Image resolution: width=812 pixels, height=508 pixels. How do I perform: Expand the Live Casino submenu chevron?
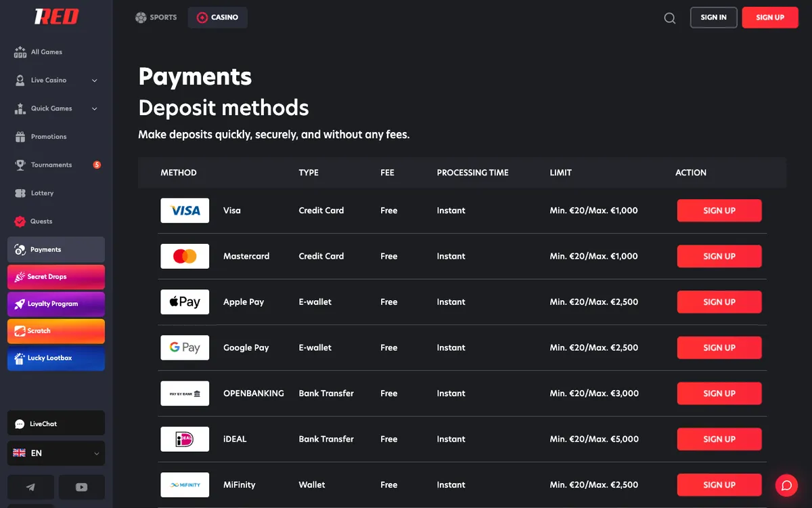pos(95,81)
